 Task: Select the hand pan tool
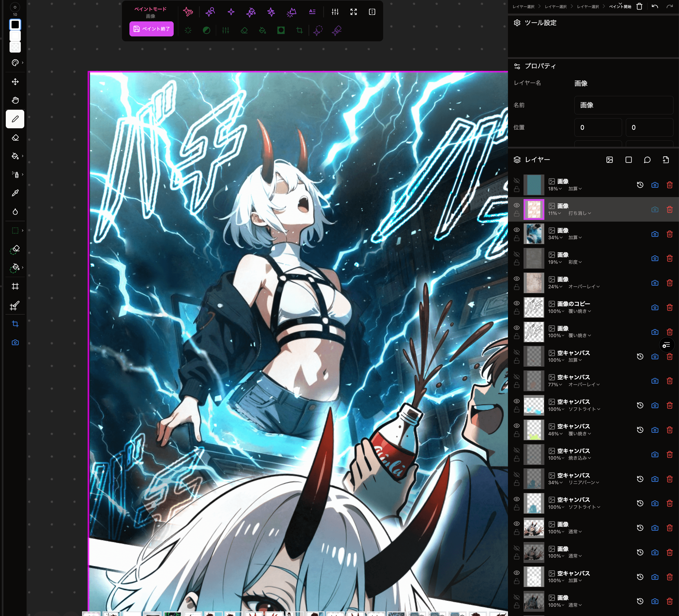tap(15, 100)
